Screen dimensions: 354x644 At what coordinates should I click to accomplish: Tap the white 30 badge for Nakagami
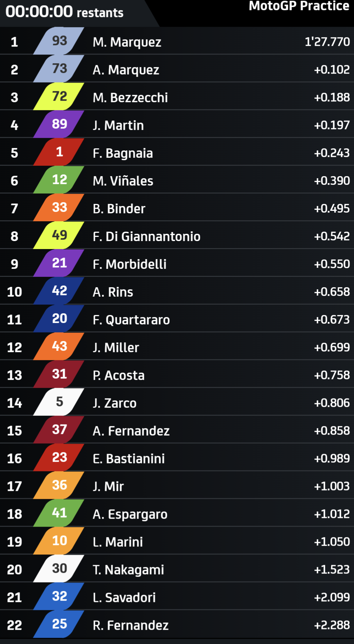[59, 569]
